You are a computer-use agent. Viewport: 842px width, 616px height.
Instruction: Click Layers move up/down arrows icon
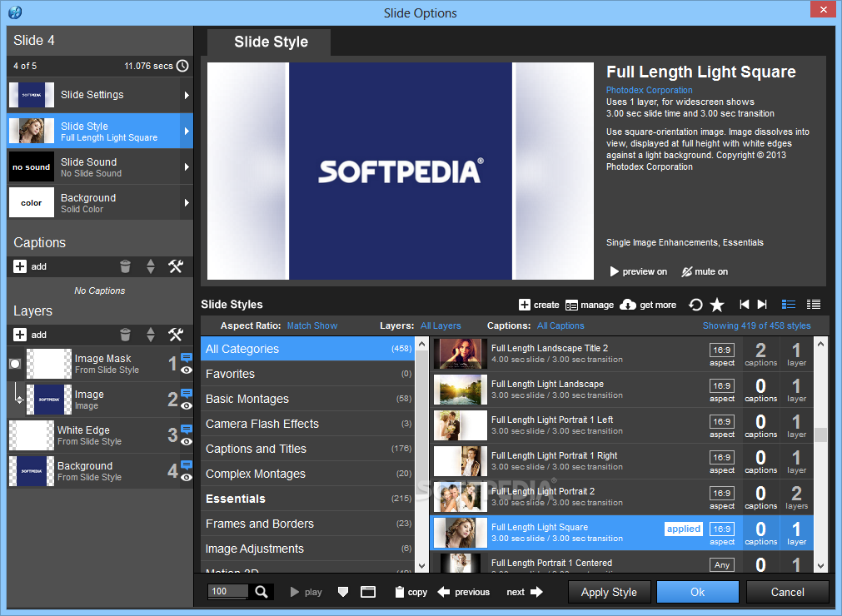pyautogui.click(x=151, y=335)
